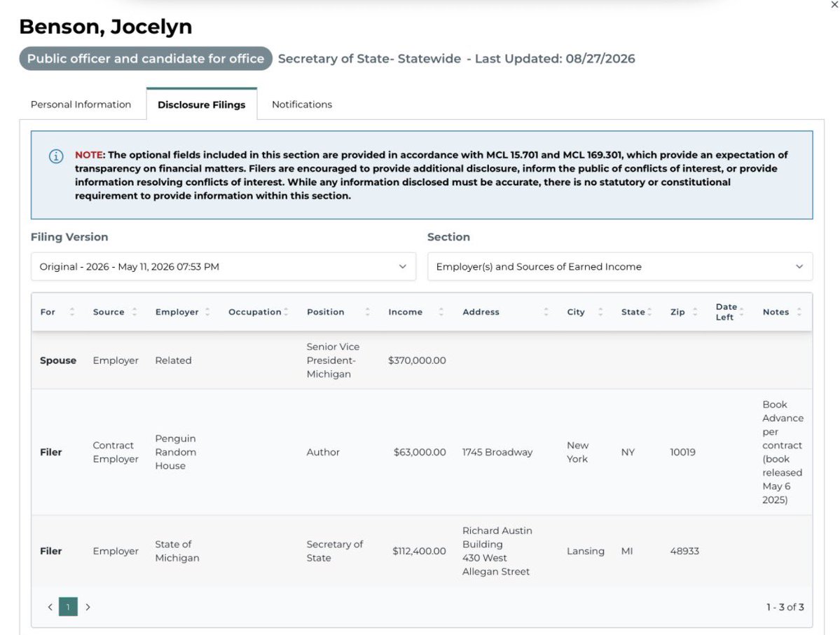
Task: Click the info icon in the note banner
Action: (56, 156)
